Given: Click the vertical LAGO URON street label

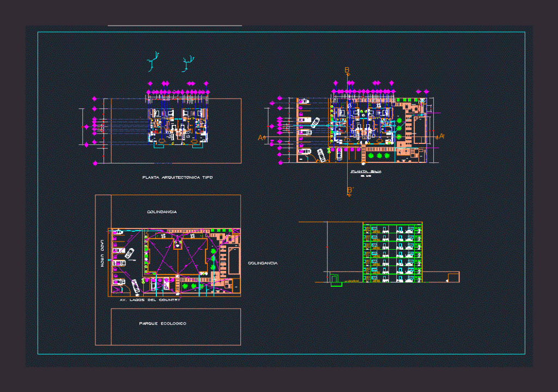Looking at the screenshot, I should pyautogui.click(x=102, y=253).
